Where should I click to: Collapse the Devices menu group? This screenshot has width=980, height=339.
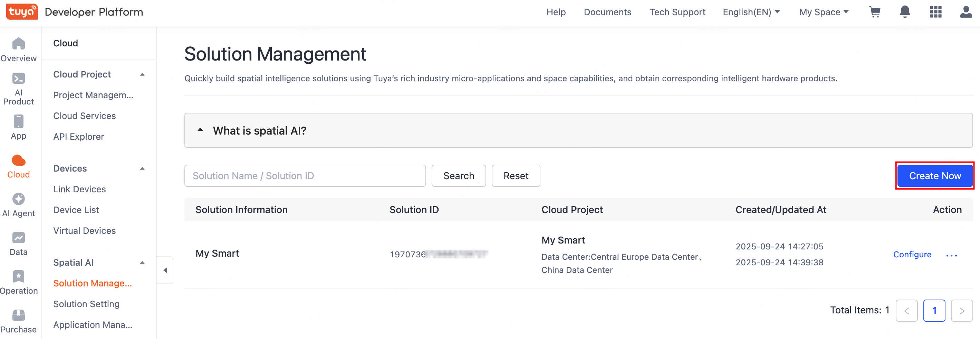point(142,168)
